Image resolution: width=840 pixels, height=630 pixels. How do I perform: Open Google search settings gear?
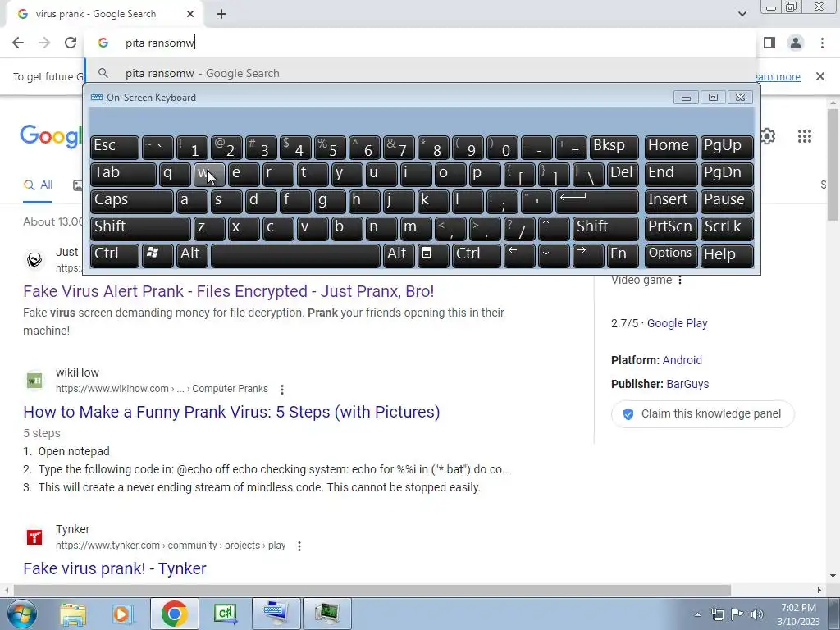[768, 137]
